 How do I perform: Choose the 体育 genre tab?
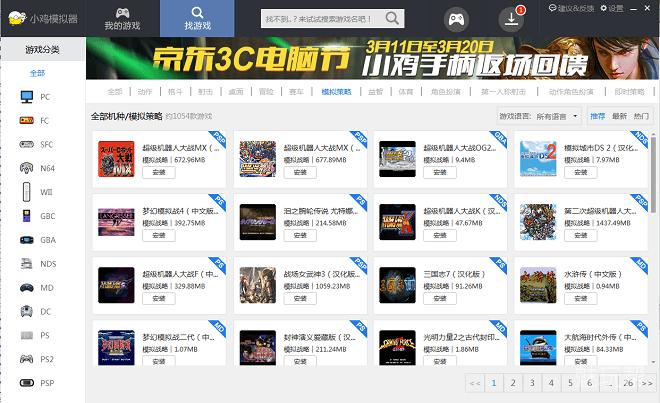[406, 91]
